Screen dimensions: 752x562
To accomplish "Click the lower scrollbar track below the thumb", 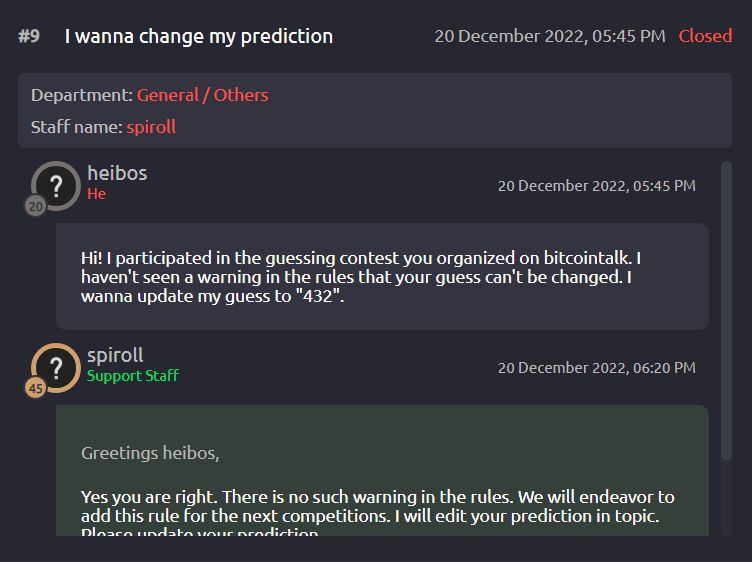I will point(726,498).
